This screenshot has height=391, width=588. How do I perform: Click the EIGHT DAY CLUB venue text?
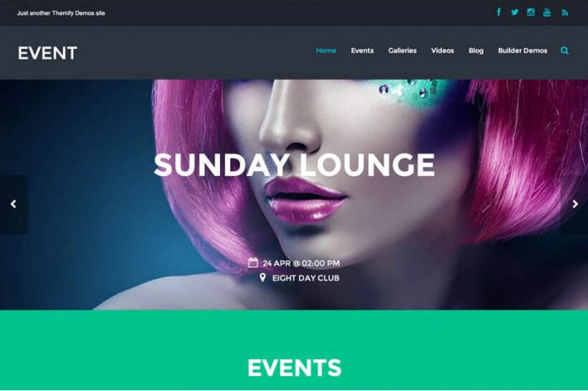click(306, 278)
